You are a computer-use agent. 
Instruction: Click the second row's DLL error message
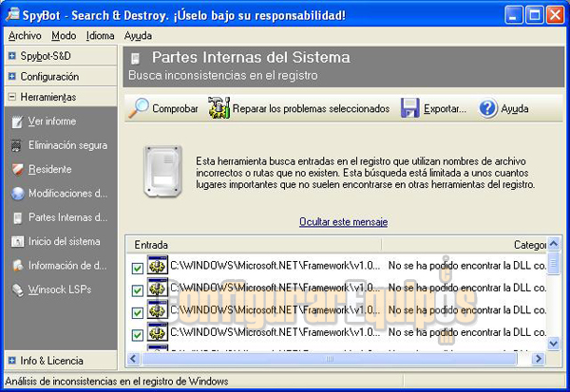point(467,288)
